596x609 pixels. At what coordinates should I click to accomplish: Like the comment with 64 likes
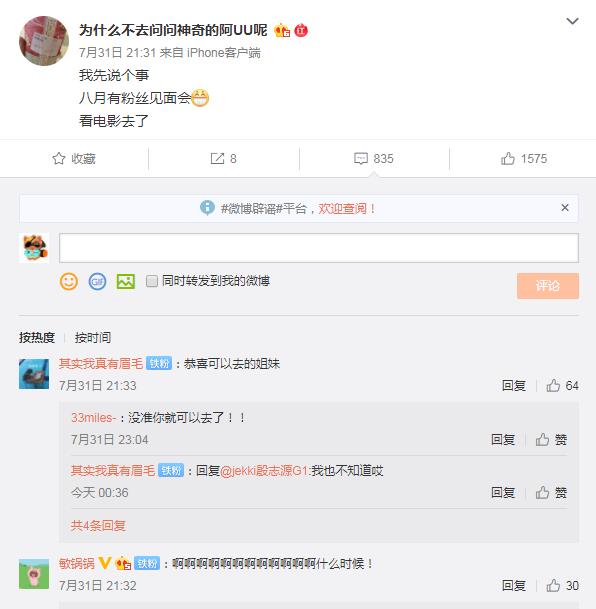[x=553, y=386]
